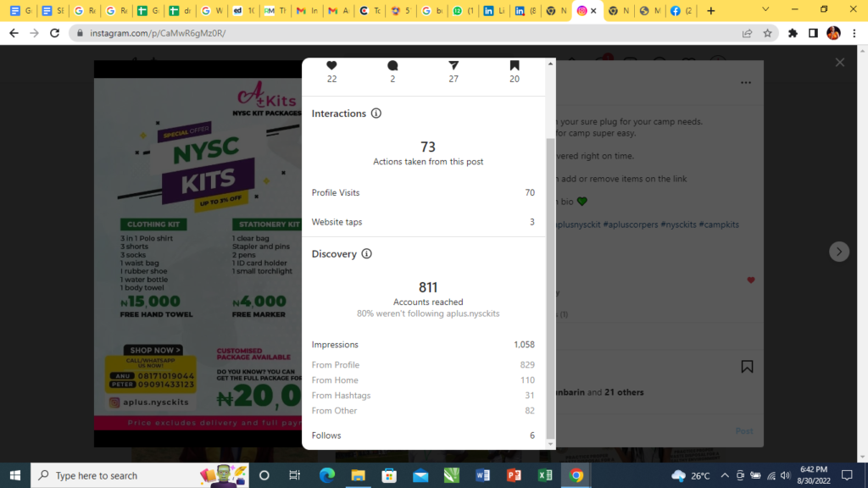The image size is (868, 488).
Task: Click the comments bubble icon showing 2
Action: (x=392, y=65)
